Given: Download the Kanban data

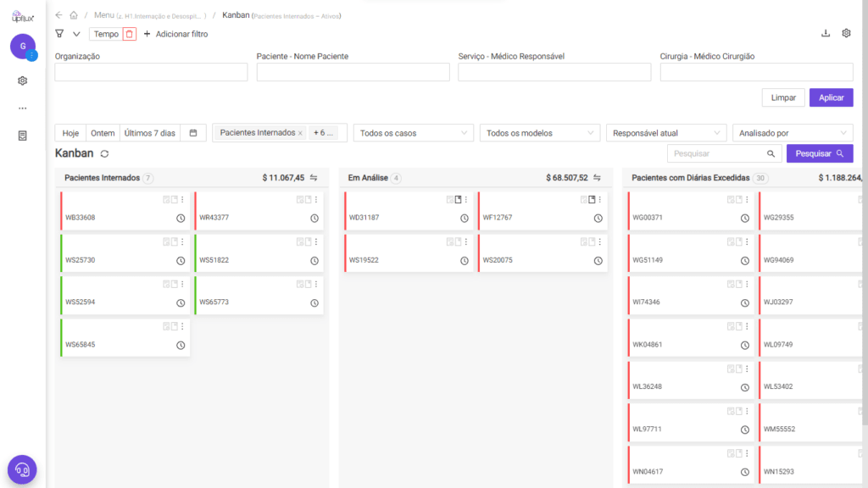Looking at the screenshot, I should 826,34.
